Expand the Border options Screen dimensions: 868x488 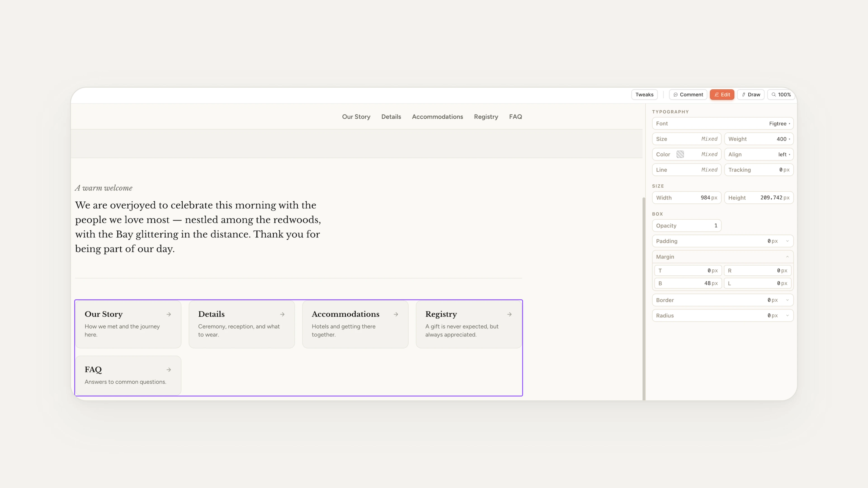787,300
